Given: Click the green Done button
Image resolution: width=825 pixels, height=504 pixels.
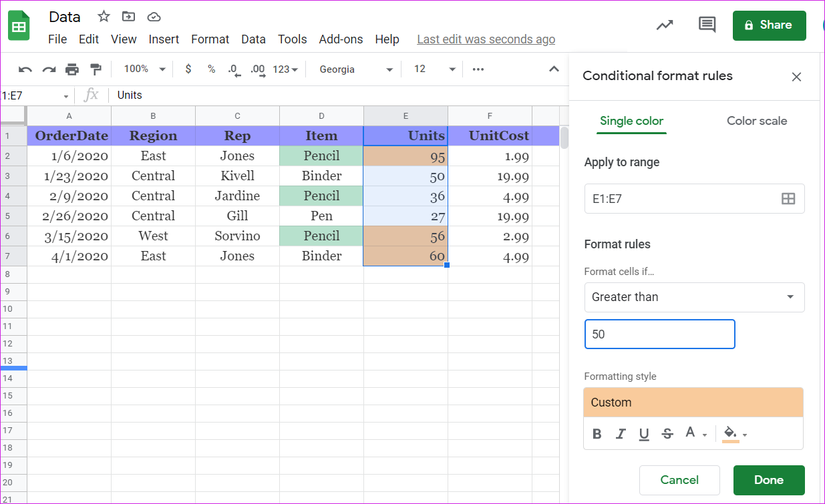Looking at the screenshot, I should click(x=768, y=480).
